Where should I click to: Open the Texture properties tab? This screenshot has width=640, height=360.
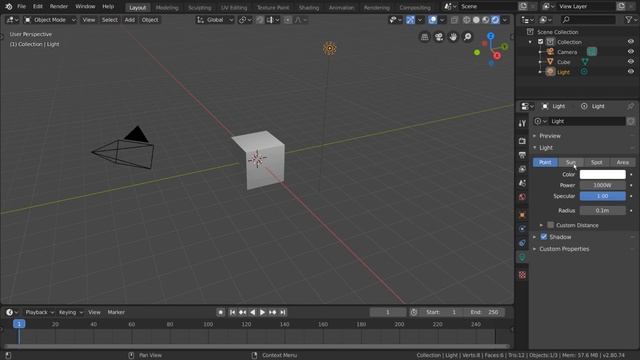[522, 275]
